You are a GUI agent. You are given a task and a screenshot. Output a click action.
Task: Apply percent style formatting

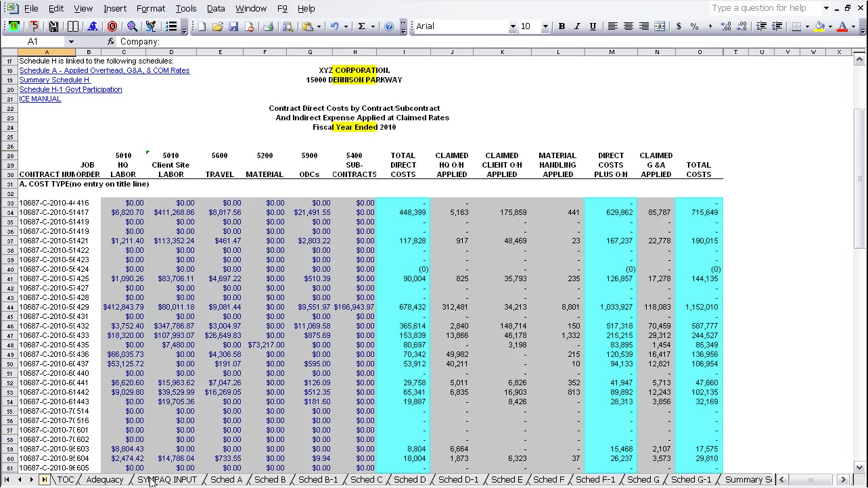694,26
